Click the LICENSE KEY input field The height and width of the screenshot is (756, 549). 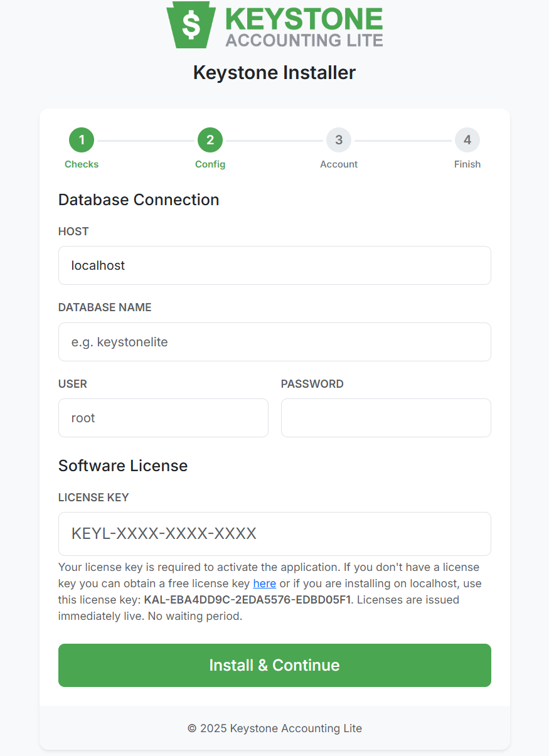(274, 534)
